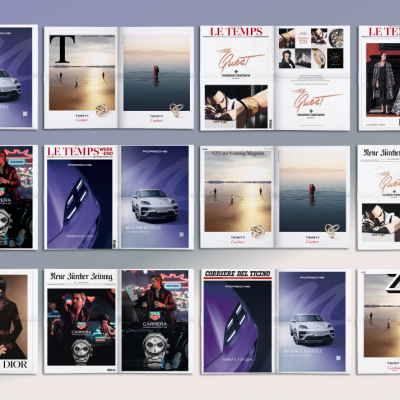Open TAG Heuer Carrera page beside Neue Zürcher Zeitung

156,321
